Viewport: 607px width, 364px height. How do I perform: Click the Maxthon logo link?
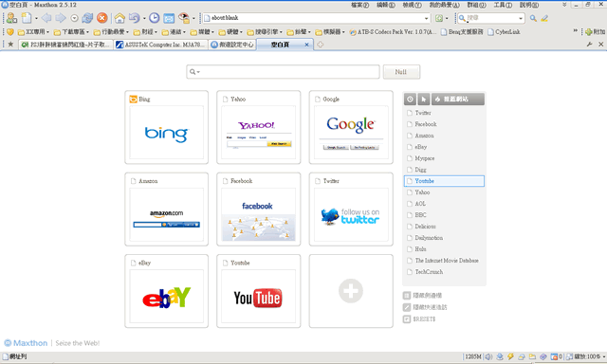coord(26,343)
